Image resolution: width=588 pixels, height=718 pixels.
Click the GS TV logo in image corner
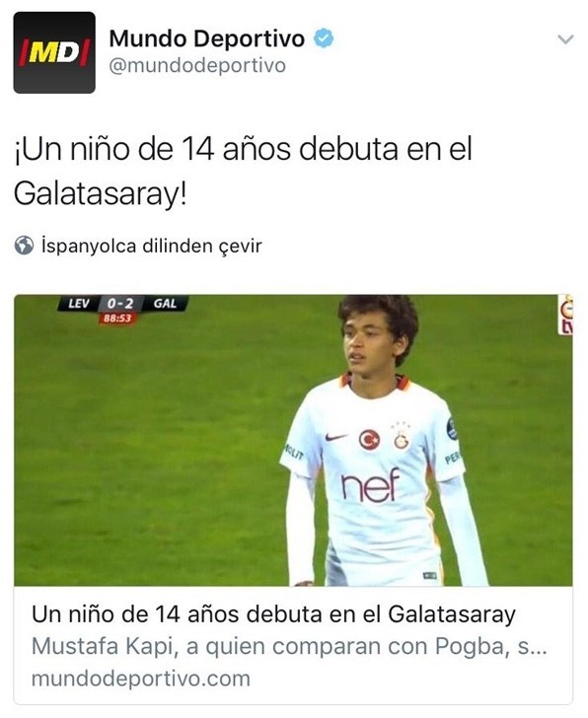pos(565,315)
